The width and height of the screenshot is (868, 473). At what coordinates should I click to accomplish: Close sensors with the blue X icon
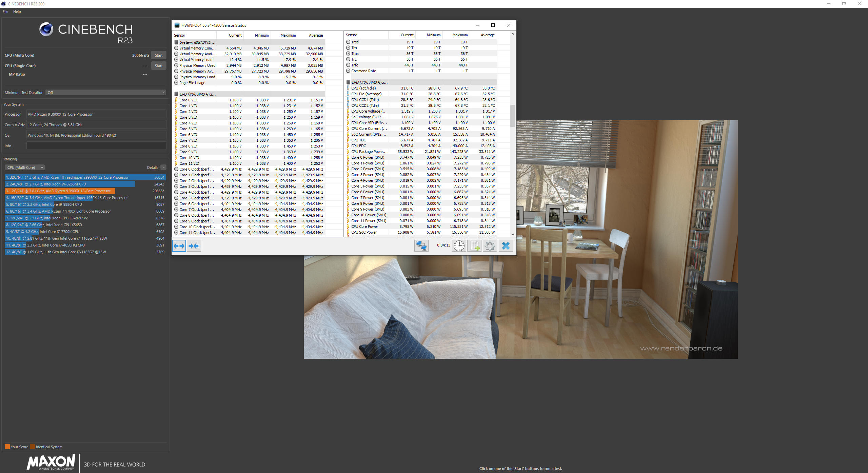pyautogui.click(x=506, y=246)
